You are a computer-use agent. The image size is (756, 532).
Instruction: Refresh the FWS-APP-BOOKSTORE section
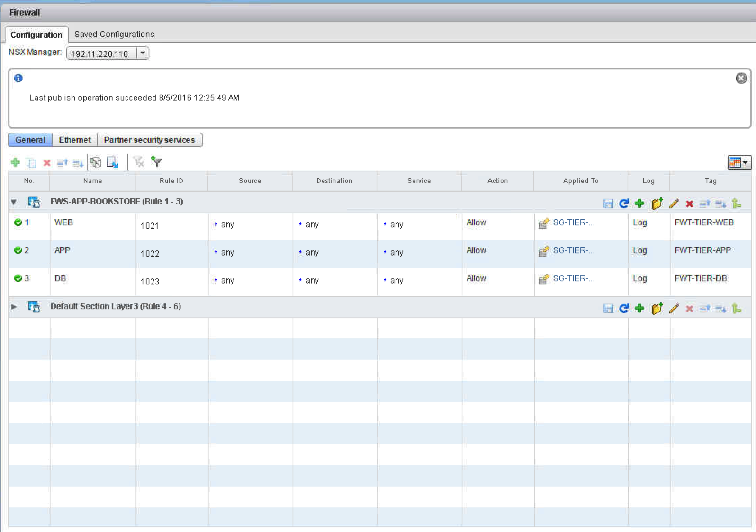coord(624,204)
